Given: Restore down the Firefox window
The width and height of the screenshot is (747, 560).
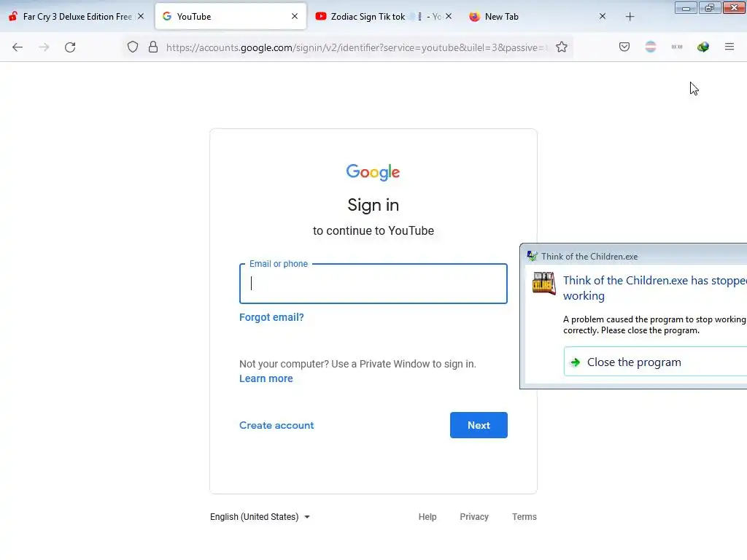Looking at the screenshot, I should (x=710, y=8).
